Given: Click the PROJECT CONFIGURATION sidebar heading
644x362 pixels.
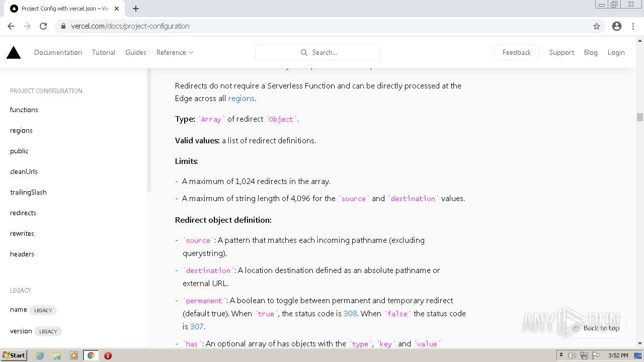Looking at the screenshot, I should click(x=46, y=91).
